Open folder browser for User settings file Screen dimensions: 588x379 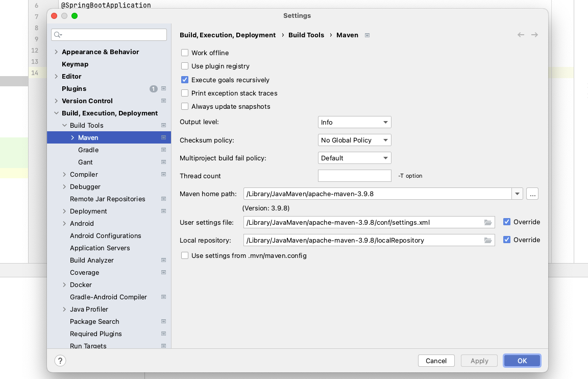(487, 223)
